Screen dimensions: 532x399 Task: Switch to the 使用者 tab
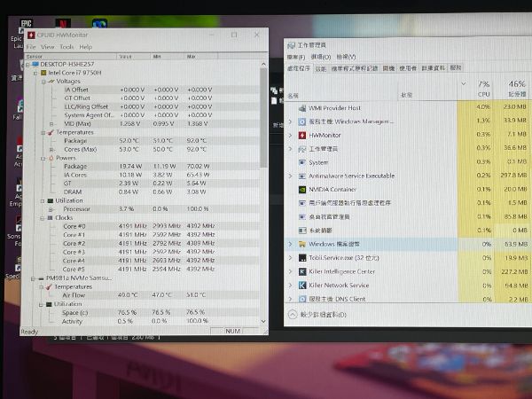tap(408, 68)
